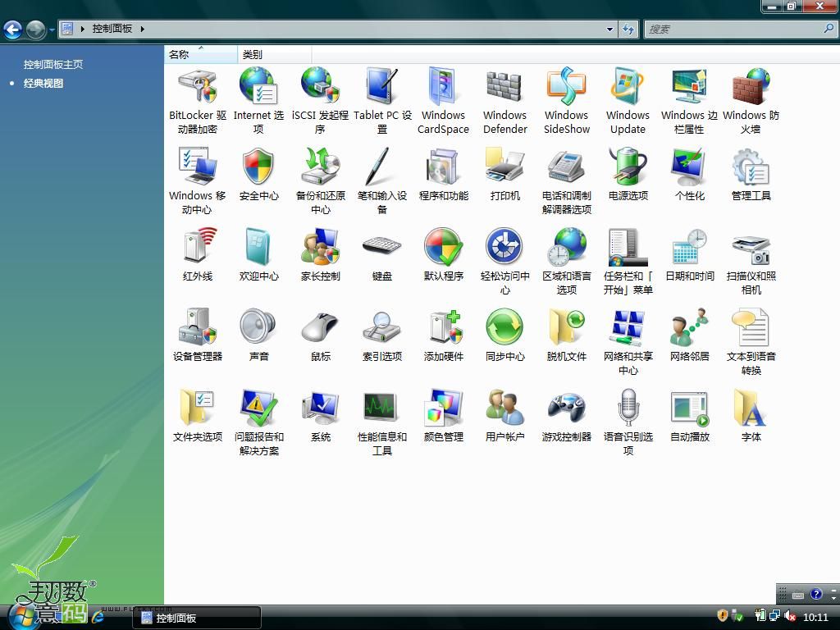
Task: Open 语音识别选项 icon
Action: (628, 407)
